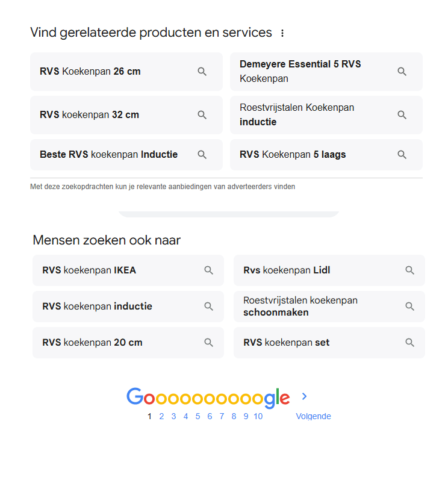The height and width of the screenshot is (483, 448).
Task: Click page 1 in the pagination bar
Action: coord(149,416)
